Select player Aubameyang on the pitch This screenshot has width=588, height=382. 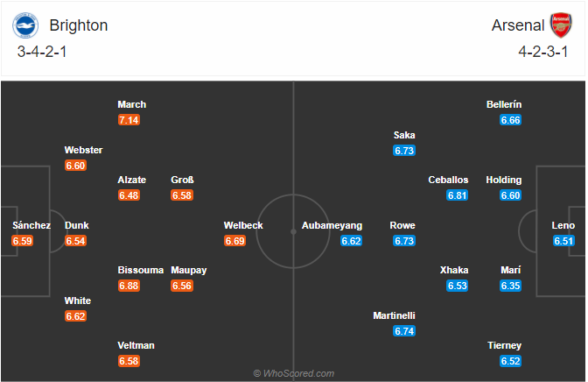[332, 225]
